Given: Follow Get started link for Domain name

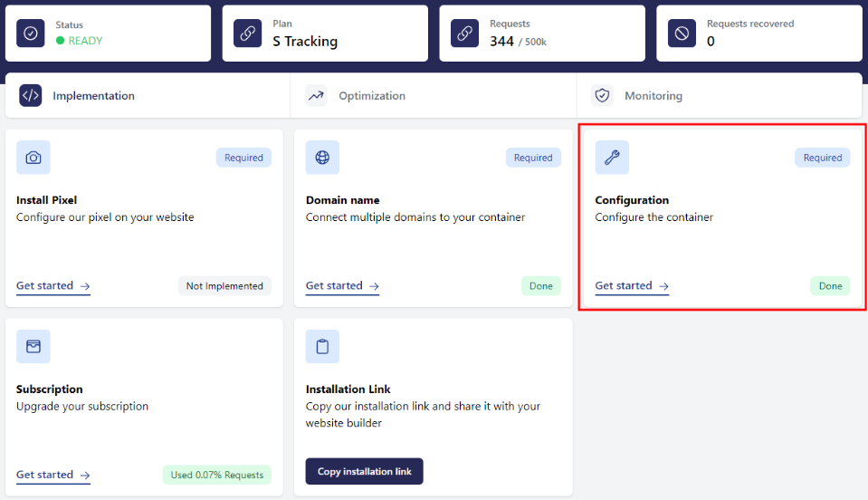Looking at the screenshot, I should [342, 286].
